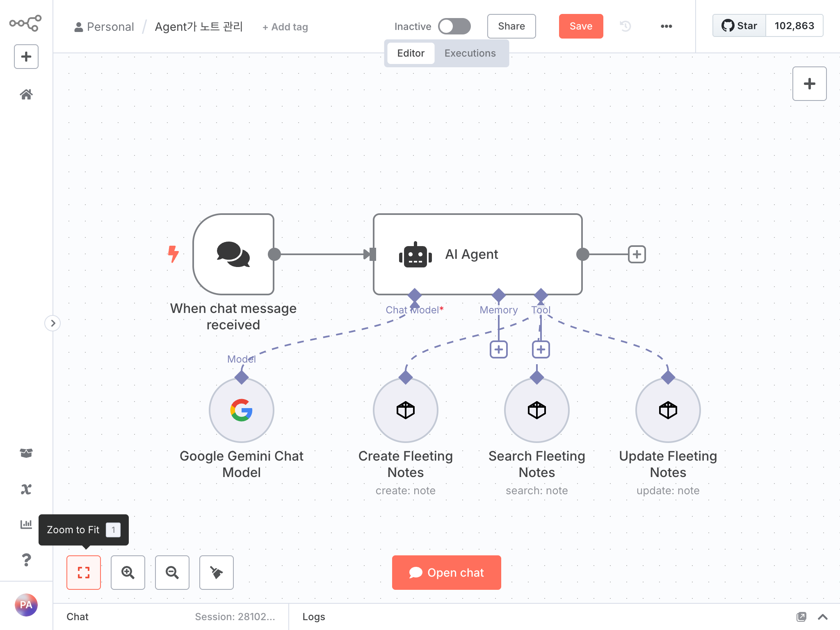Open the variables icon in the sidebar
The height and width of the screenshot is (630, 840).
point(26,489)
